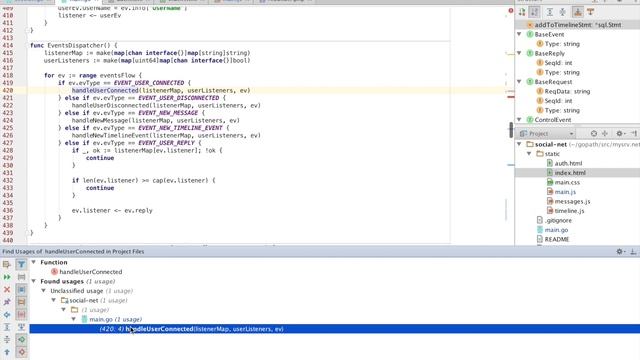Click the editor vertical scrollbar thumb
The image size is (640, 360).
coord(511,130)
